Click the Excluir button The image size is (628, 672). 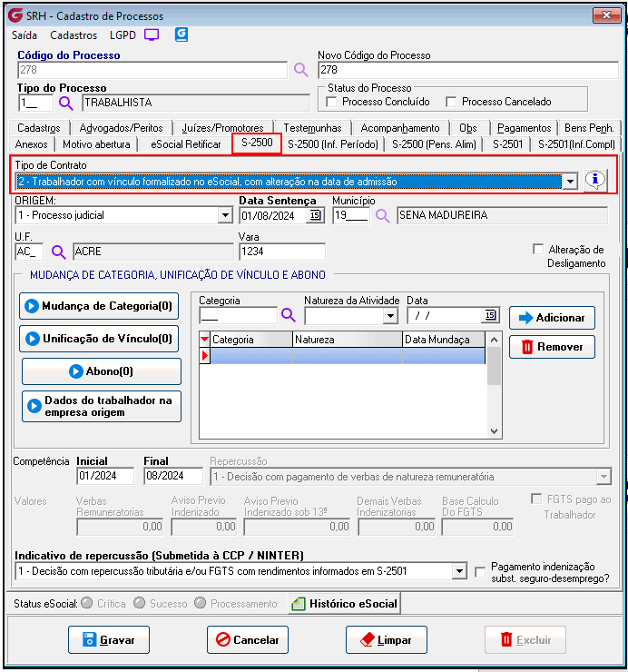click(525, 639)
